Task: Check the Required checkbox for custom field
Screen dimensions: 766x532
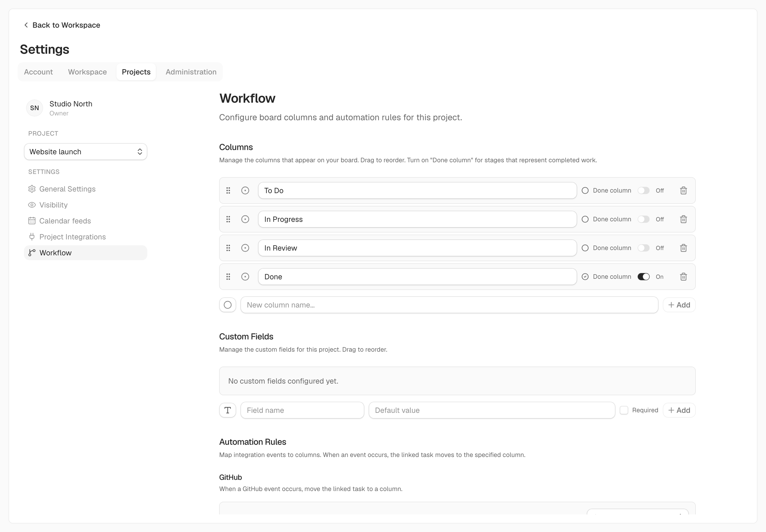Action: tap(624, 410)
